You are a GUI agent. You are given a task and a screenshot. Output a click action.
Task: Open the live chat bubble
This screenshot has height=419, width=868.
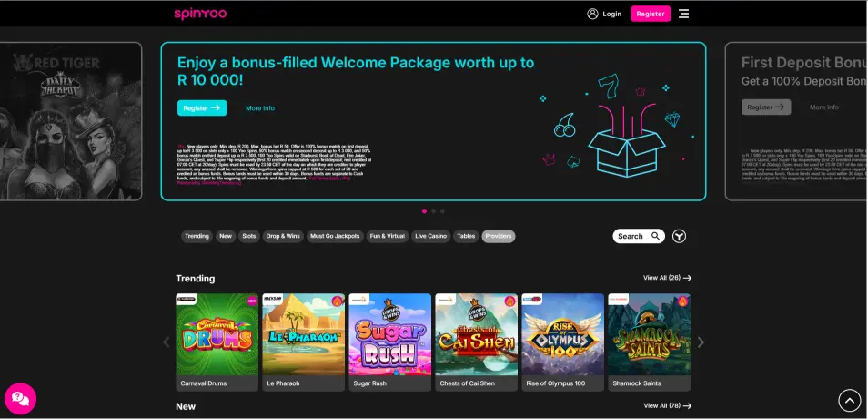(21, 398)
